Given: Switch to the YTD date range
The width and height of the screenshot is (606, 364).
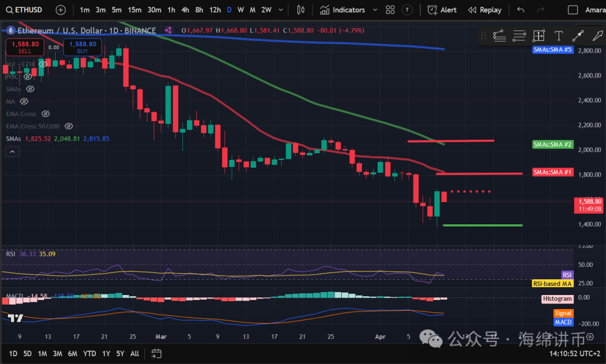Looking at the screenshot, I should click(x=89, y=353).
